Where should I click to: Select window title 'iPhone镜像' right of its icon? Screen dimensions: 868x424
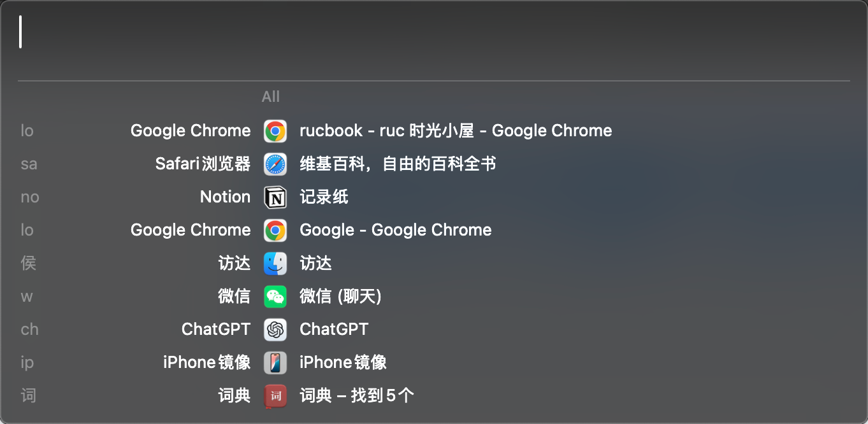coord(343,363)
